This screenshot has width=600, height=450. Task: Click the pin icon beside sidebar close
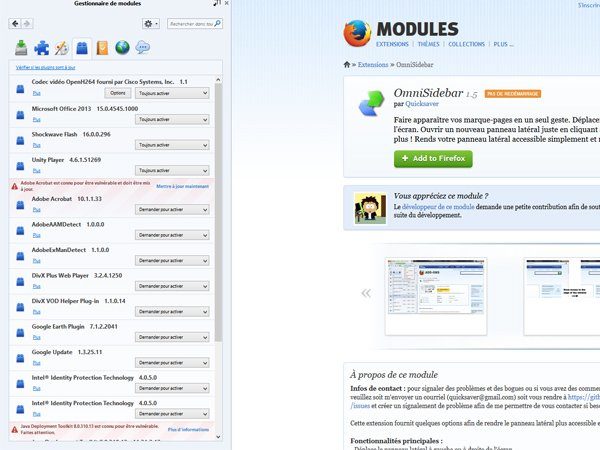217,3
